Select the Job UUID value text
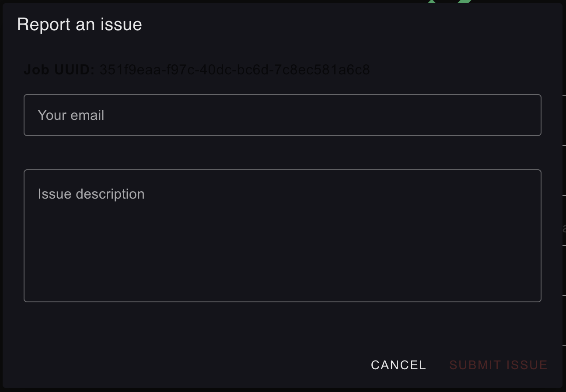Screen dimensions: 566x392 pyautogui.click(x=234, y=69)
